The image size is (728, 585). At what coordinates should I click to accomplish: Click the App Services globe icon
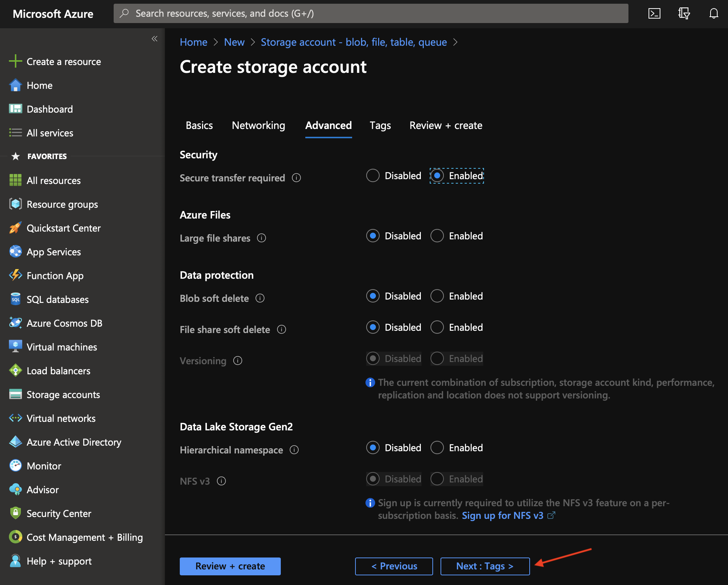coord(15,252)
